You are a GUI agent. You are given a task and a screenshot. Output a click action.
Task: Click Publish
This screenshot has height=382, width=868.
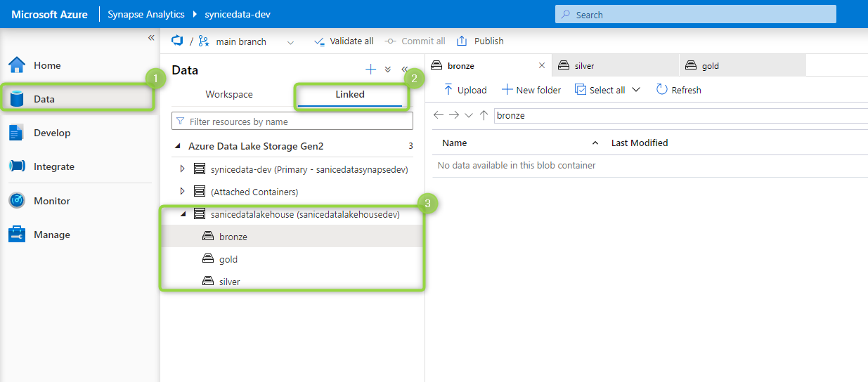[480, 41]
